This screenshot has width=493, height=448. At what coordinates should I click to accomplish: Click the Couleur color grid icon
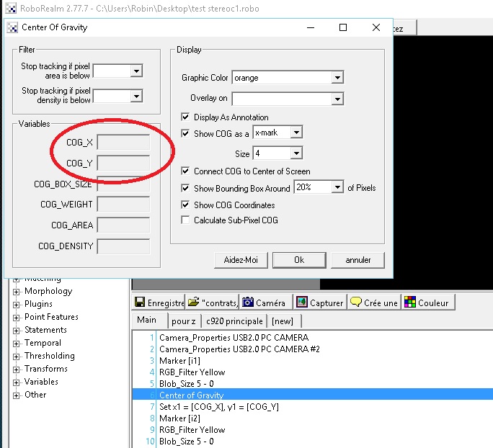point(410,303)
